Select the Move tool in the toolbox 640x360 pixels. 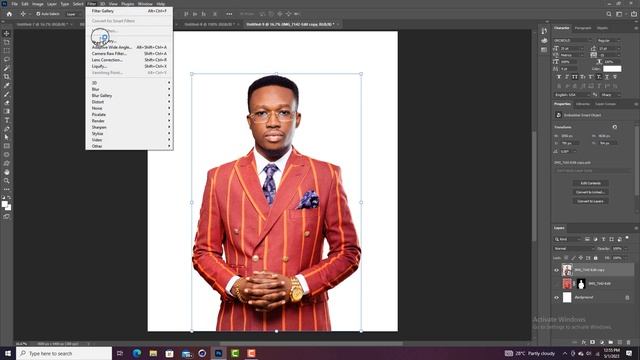click(7, 33)
